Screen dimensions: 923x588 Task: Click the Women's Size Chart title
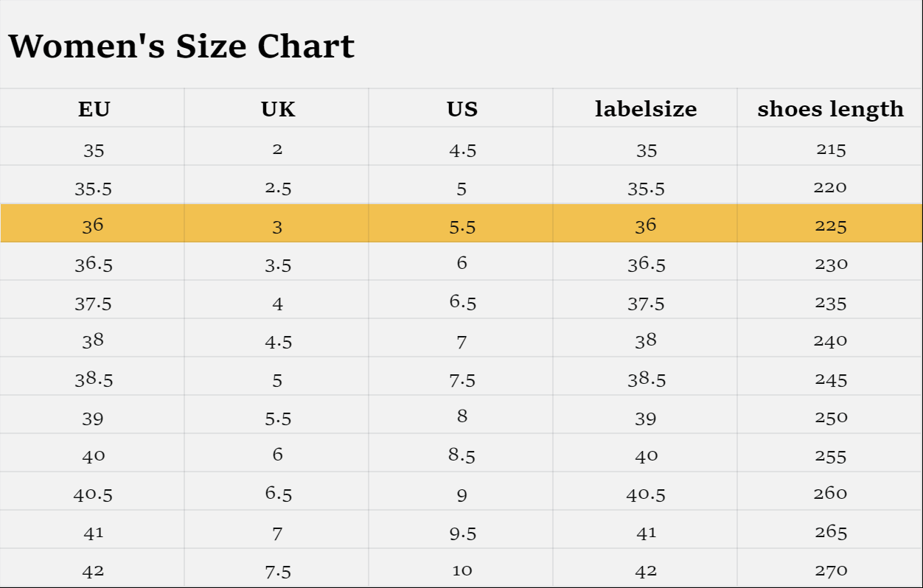[181, 46]
